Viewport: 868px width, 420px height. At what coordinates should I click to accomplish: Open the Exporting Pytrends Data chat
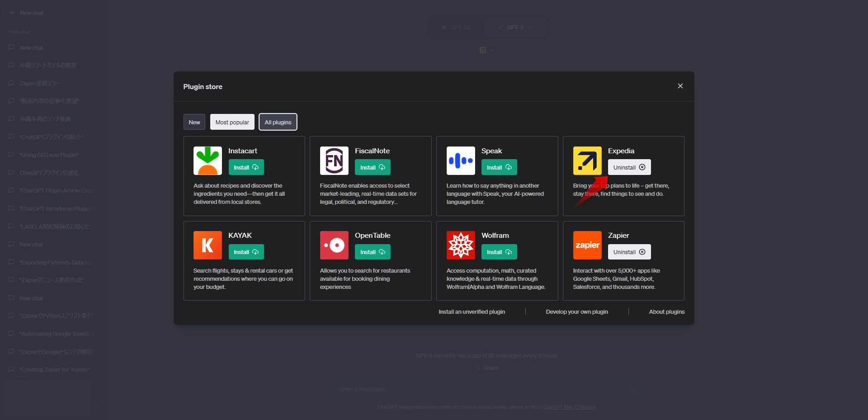[x=53, y=262]
